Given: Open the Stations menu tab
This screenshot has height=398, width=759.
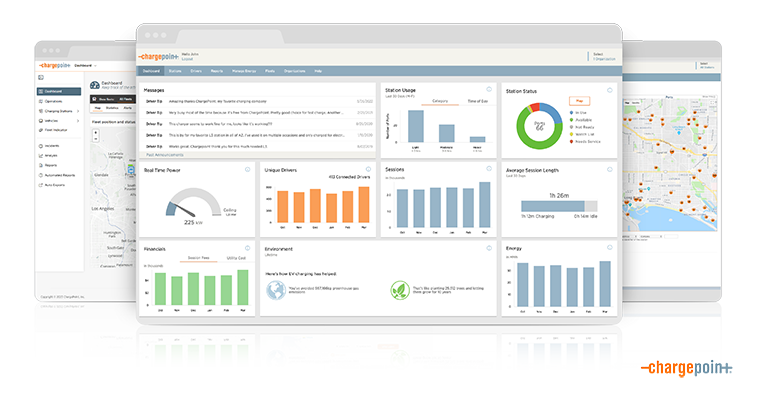Looking at the screenshot, I should (x=175, y=71).
